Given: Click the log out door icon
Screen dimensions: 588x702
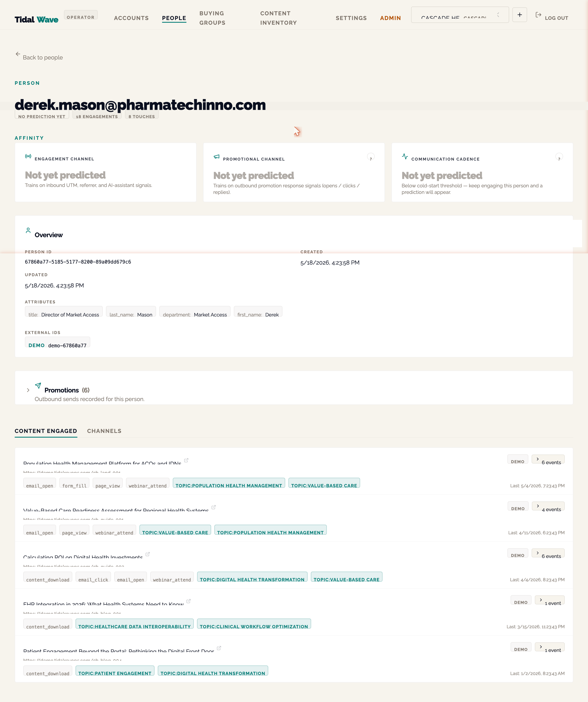Looking at the screenshot, I should (538, 15).
